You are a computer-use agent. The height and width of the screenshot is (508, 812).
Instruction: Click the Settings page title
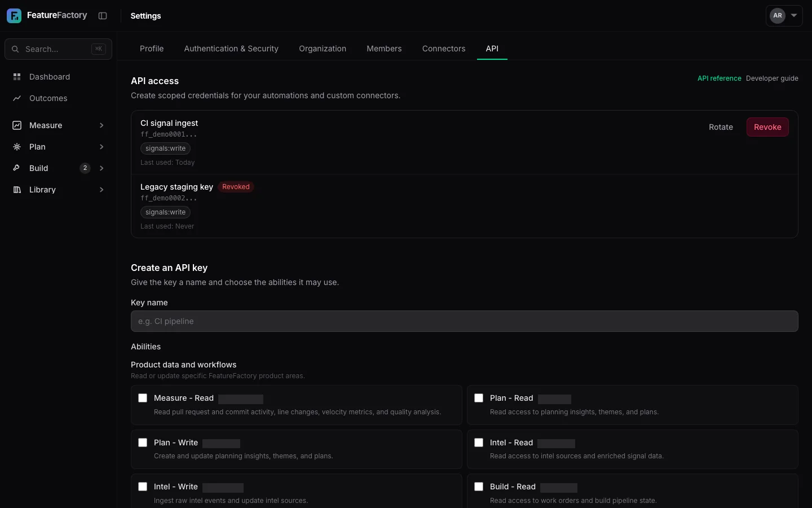(145, 16)
